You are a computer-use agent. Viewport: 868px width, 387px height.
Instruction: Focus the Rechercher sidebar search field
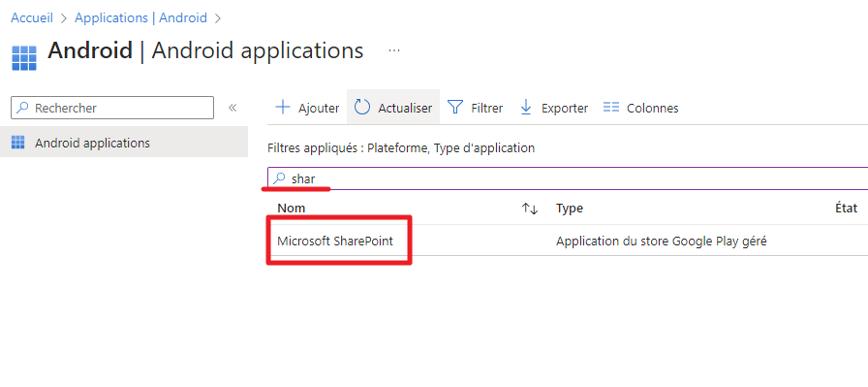(x=112, y=108)
